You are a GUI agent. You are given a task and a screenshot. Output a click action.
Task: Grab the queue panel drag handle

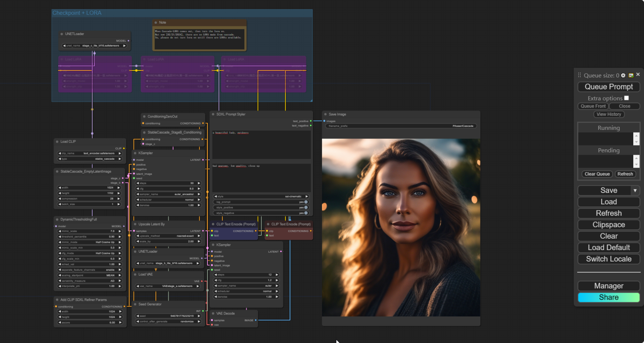pos(580,75)
